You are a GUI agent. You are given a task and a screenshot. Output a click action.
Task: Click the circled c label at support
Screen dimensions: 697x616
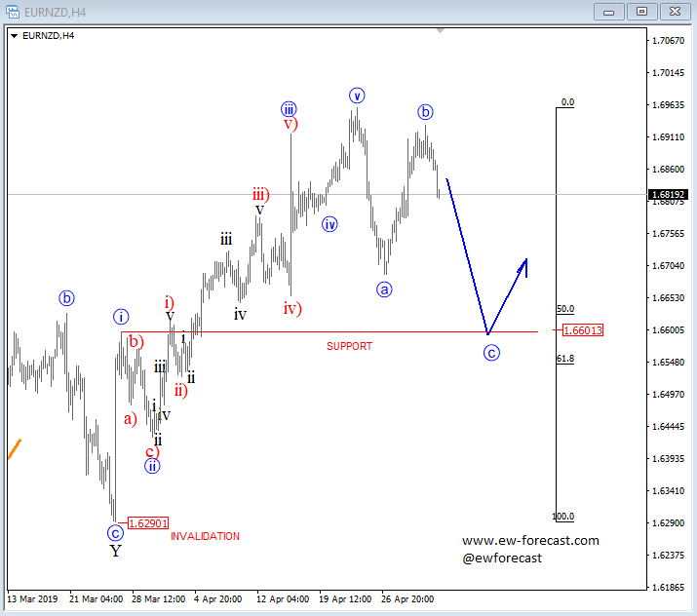(x=491, y=352)
